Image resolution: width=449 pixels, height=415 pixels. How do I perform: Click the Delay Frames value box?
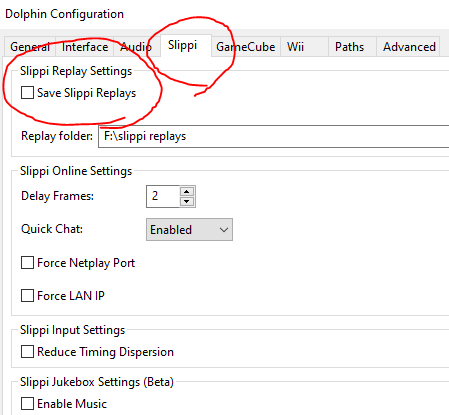pyautogui.click(x=163, y=196)
